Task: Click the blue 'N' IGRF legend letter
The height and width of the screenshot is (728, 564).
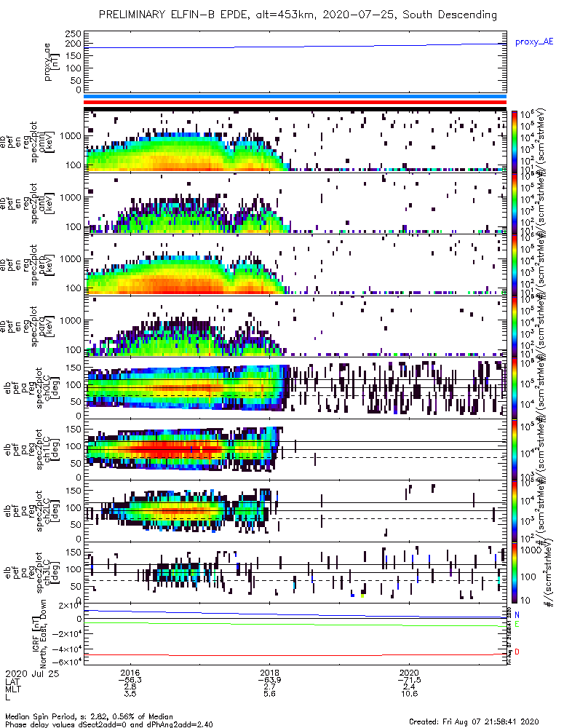Action: coord(517,615)
